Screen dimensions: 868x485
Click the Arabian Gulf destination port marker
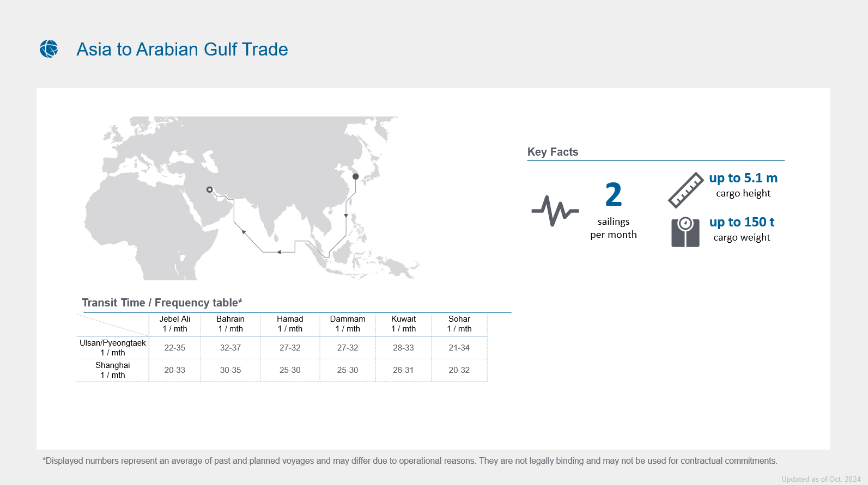pyautogui.click(x=209, y=189)
